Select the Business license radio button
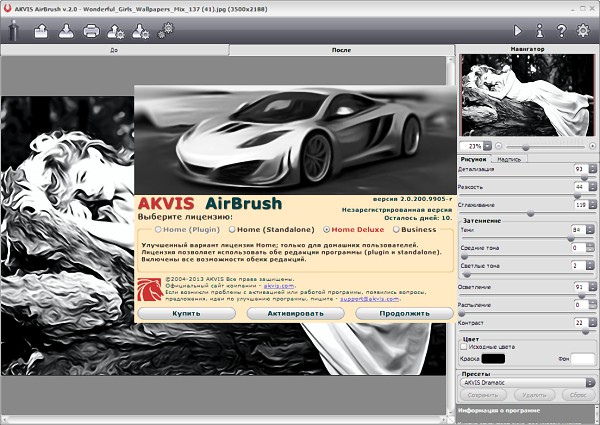Screen dimensions: 600x425 (396, 229)
